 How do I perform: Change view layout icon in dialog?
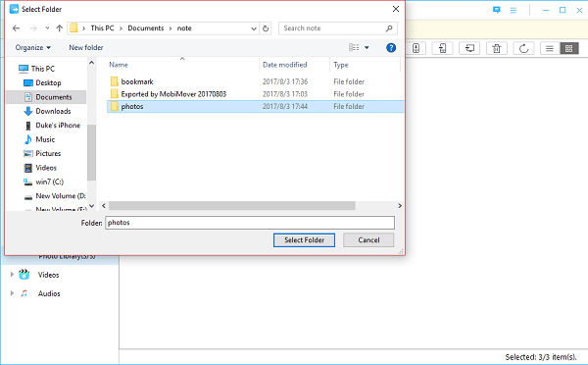click(x=354, y=47)
